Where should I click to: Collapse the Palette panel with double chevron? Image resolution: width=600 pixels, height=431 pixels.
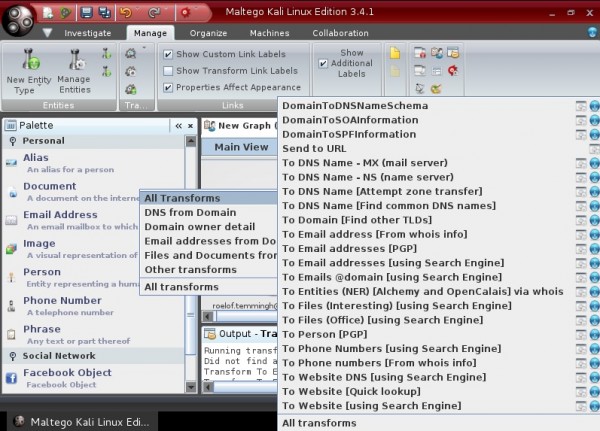pyautogui.click(x=178, y=126)
